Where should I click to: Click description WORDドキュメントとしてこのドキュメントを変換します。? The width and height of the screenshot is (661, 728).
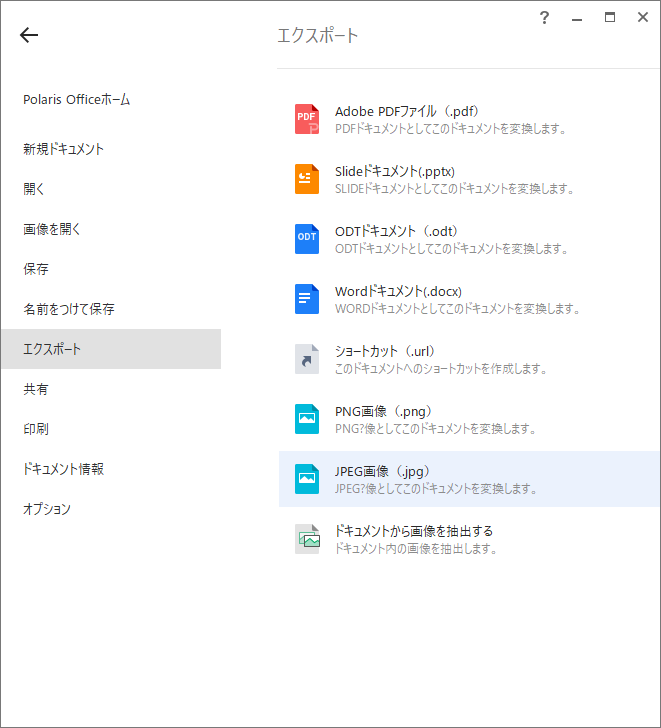pyautogui.click(x=458, y=308)
